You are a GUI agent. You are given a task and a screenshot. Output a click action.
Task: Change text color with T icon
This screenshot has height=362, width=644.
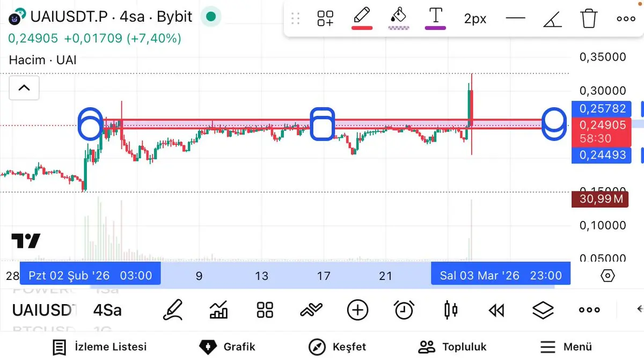[435, 18]
